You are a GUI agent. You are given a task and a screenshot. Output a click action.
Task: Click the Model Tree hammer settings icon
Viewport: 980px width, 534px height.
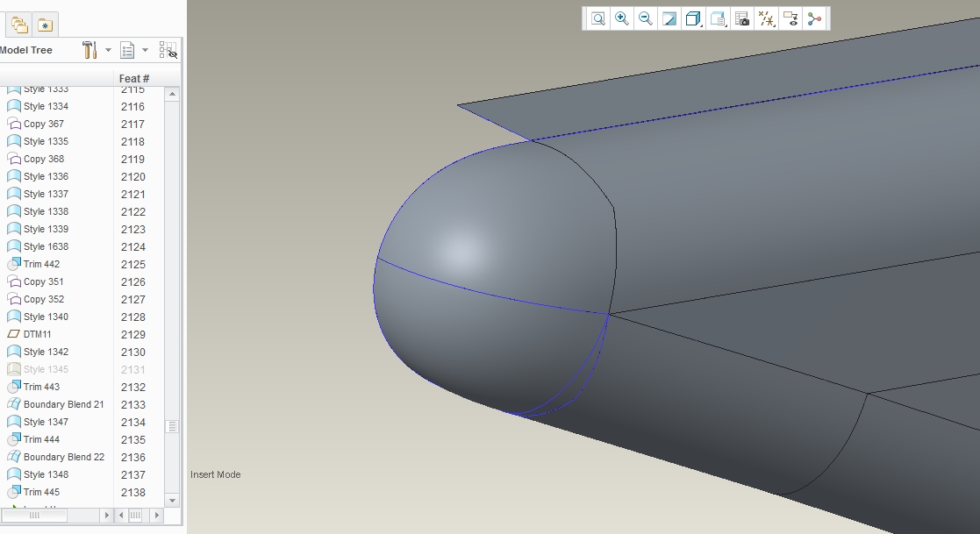click(x=89, y=50)
